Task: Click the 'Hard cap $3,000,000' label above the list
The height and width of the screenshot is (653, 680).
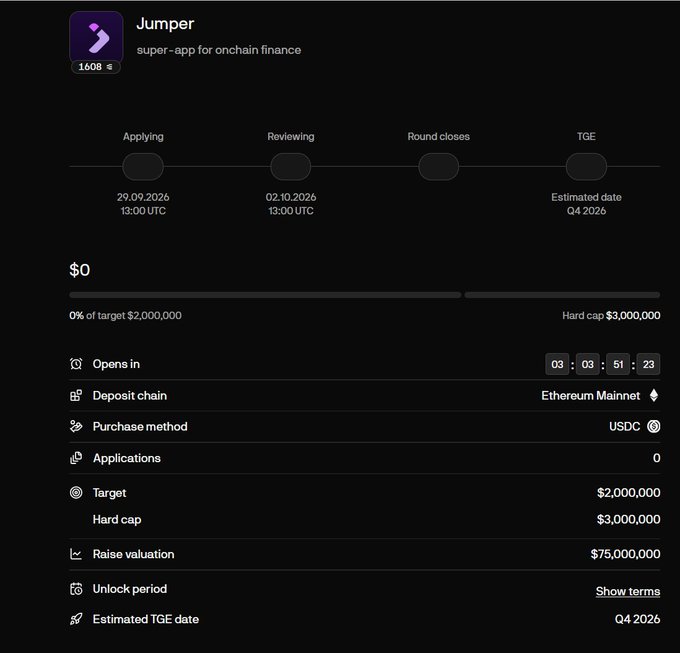Action: pyautogui.click(x=611, y=315)
